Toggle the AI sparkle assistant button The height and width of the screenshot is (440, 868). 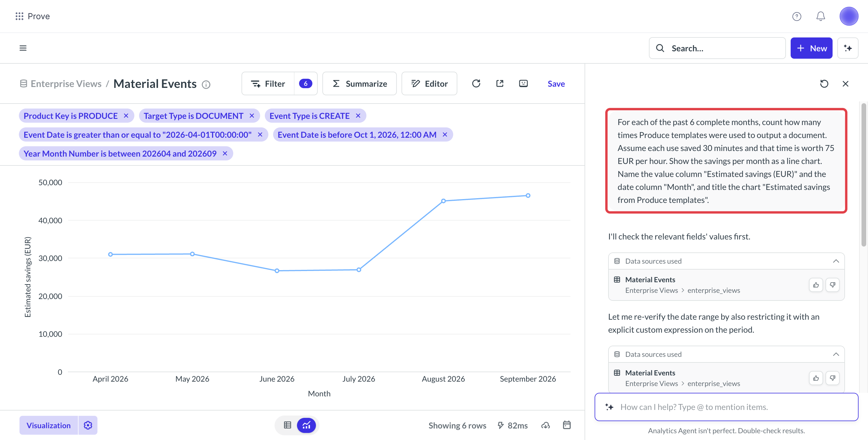pyautogui.click(x=848, y=48)
